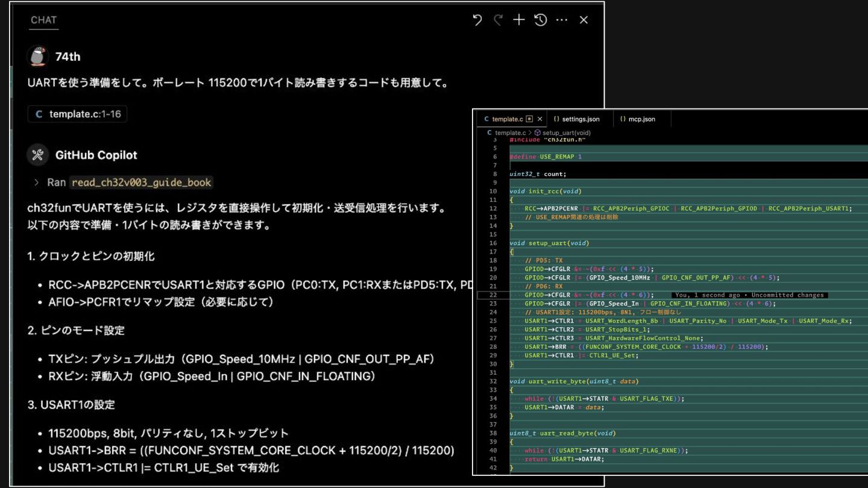868x488 pixels.
Task: Open the settings.json editor tab
Action: (580, 119)
